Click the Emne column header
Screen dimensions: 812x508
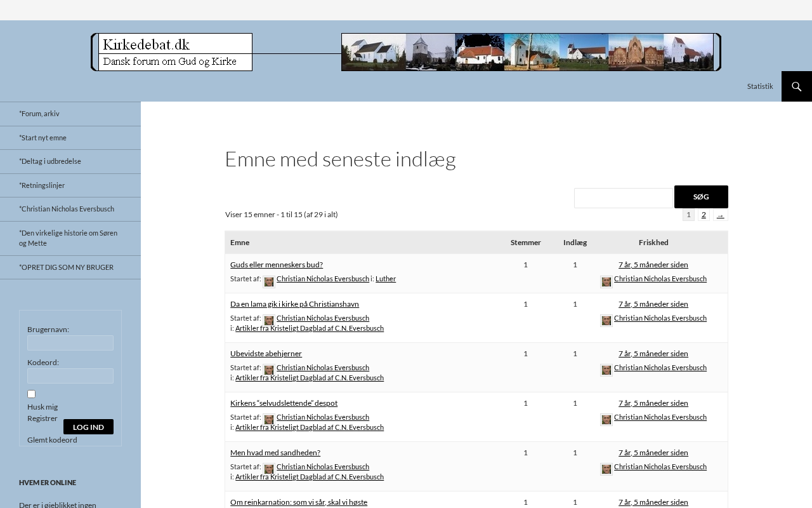(x=240, y=243)
